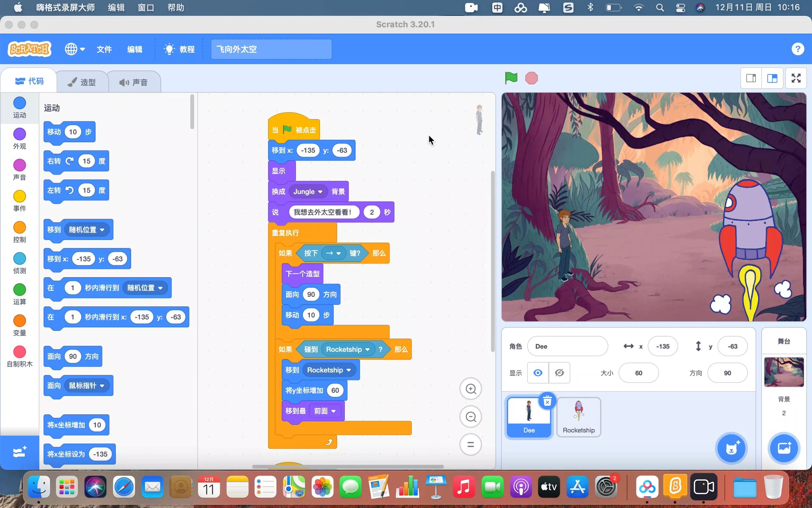Reset workspace zoom with the equals button

click(471, 444)
